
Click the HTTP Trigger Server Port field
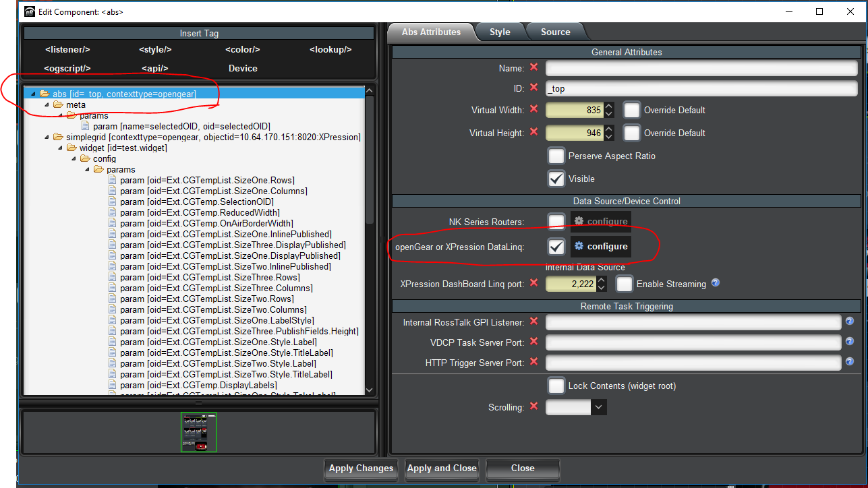693,363
